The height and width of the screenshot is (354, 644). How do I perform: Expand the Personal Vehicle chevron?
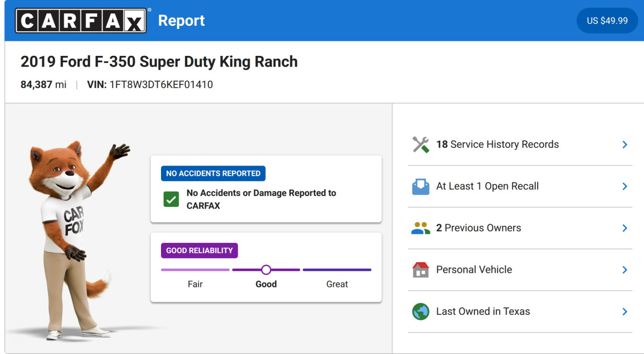click(625, 270)
